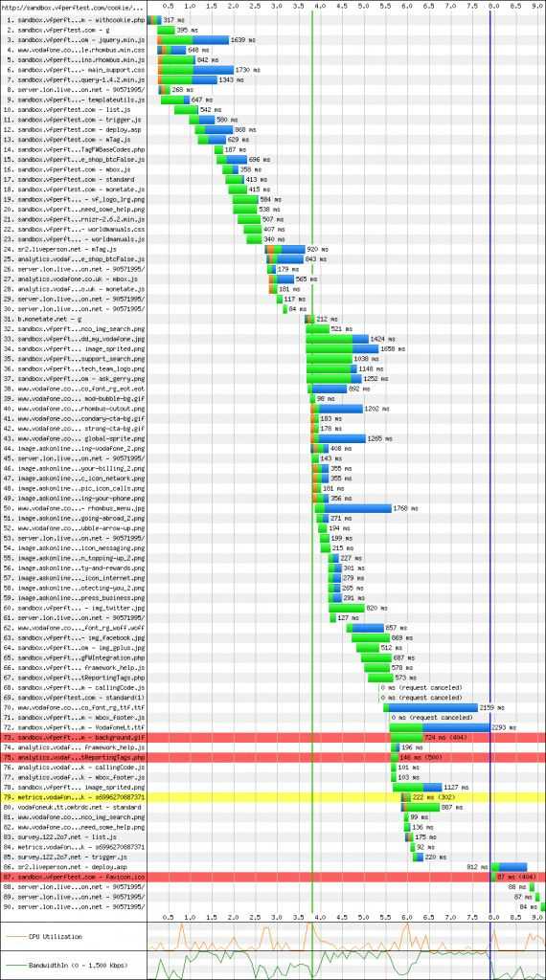Image resolution: width=546 pixels, height=980 pixels.
Task: Open red row 75 ReportingTags.php error
Action: [x=273, y=758]
